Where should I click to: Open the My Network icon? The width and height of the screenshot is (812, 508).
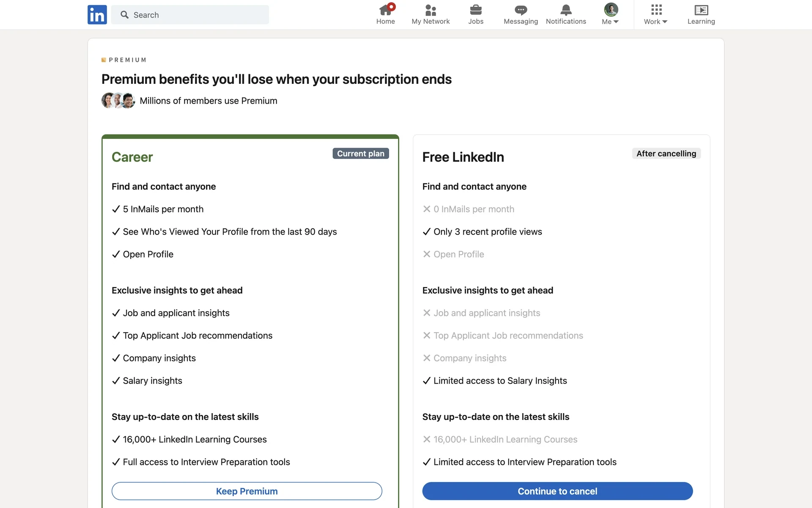pyautogui.click(x=431, y=10)
